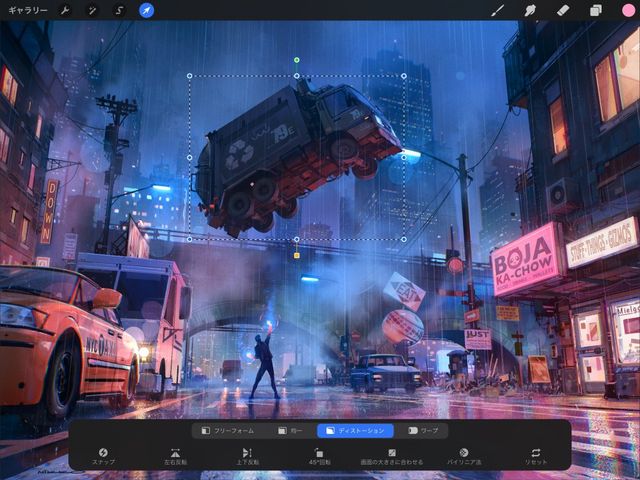Open the Layers panel

[596, 10]
